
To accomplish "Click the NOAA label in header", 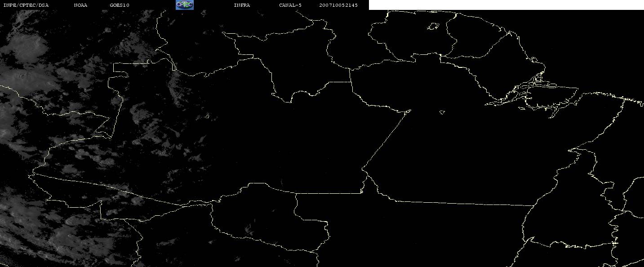I will point(80,5).
